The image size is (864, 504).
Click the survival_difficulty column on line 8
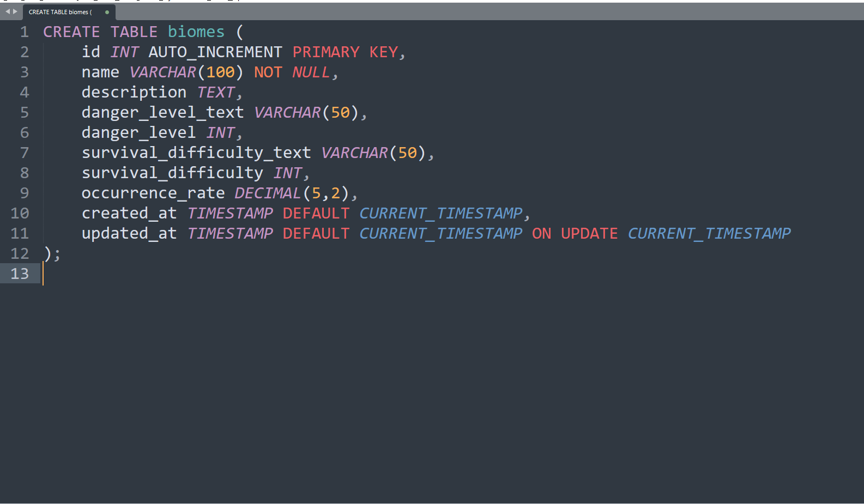point(172,173)
